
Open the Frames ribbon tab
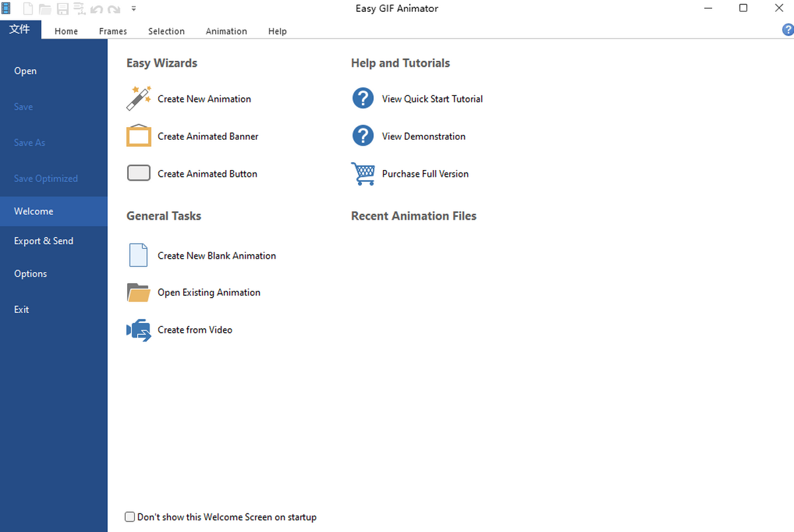point(112,31)
